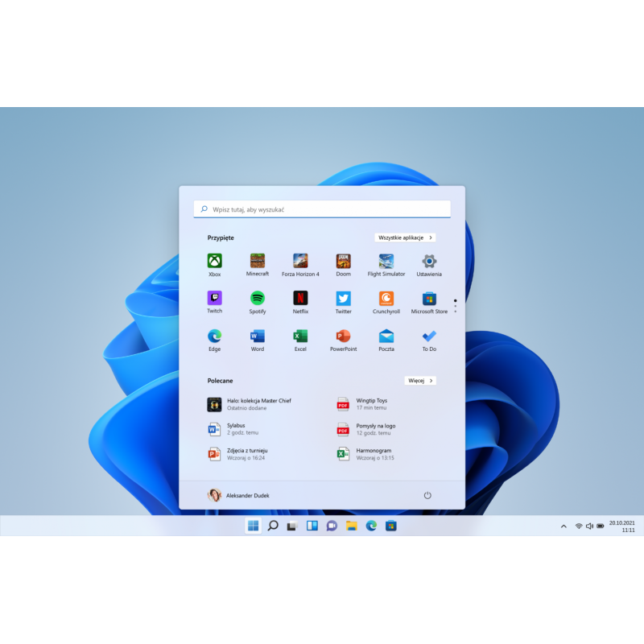Launch Netflix

coord(300,303)
